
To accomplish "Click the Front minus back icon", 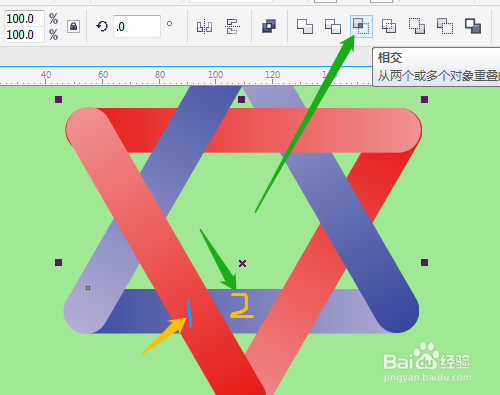I will 417,26.
